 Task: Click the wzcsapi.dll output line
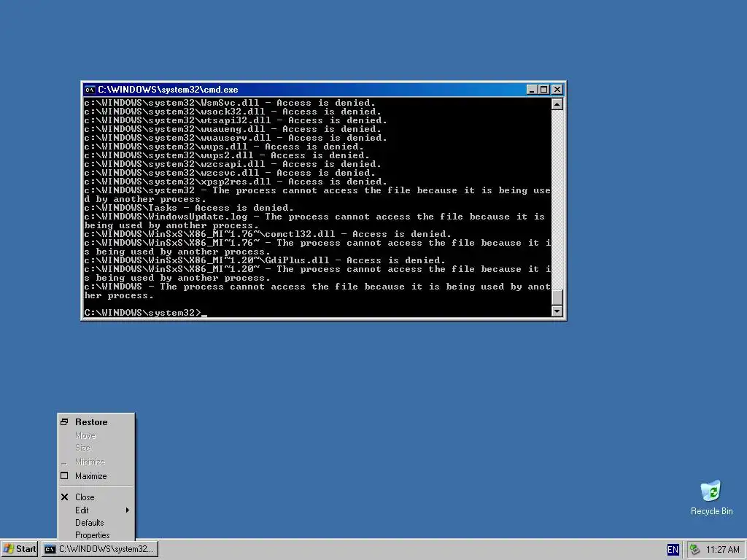(233, 164)
